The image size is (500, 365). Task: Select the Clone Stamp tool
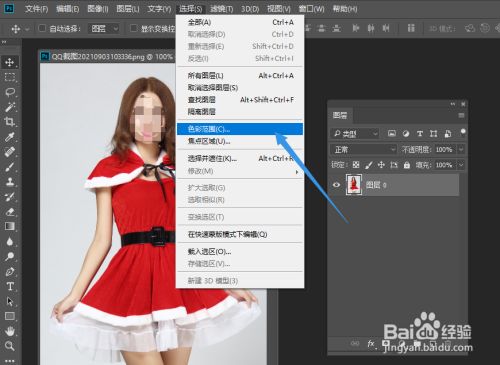tap(10, 182)
